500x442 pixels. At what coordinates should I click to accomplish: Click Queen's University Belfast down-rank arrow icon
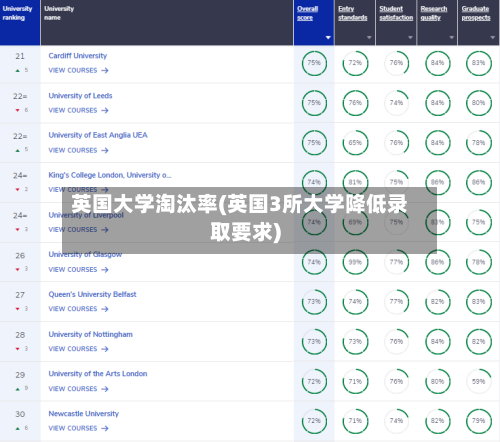pos(17,309)
